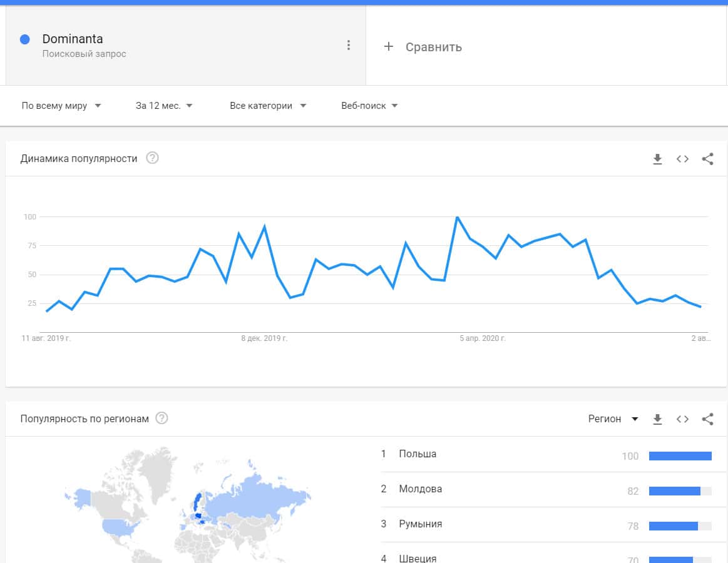This screenshot has height=563, width=728.
Task: Open the Все категории dropdown
Action: tap(268, 106)
